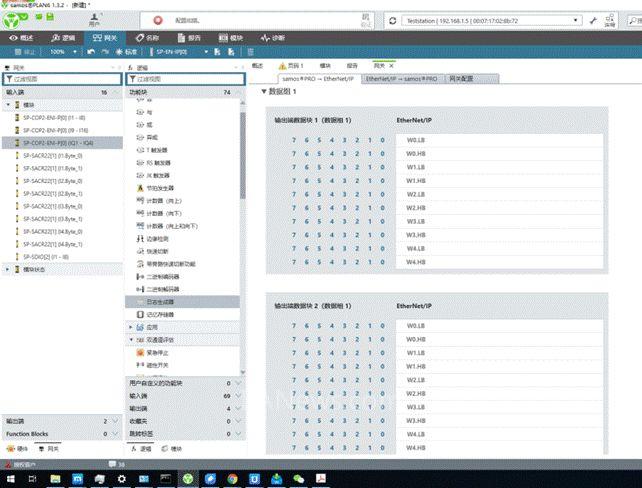The width and height of the screenshot is (642, 488).
Task: Click bit 7 of W0.LB in data block 1
Action: click(294, 140)
